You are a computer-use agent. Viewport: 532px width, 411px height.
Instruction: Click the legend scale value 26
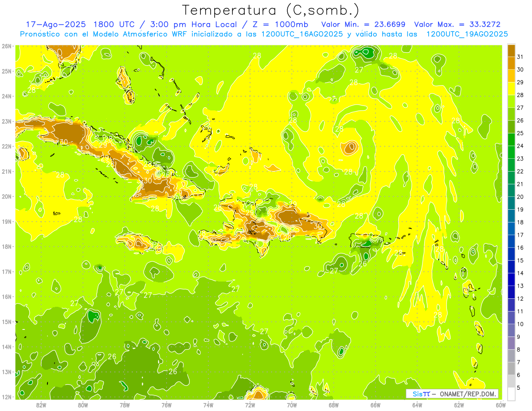(520, 120)
